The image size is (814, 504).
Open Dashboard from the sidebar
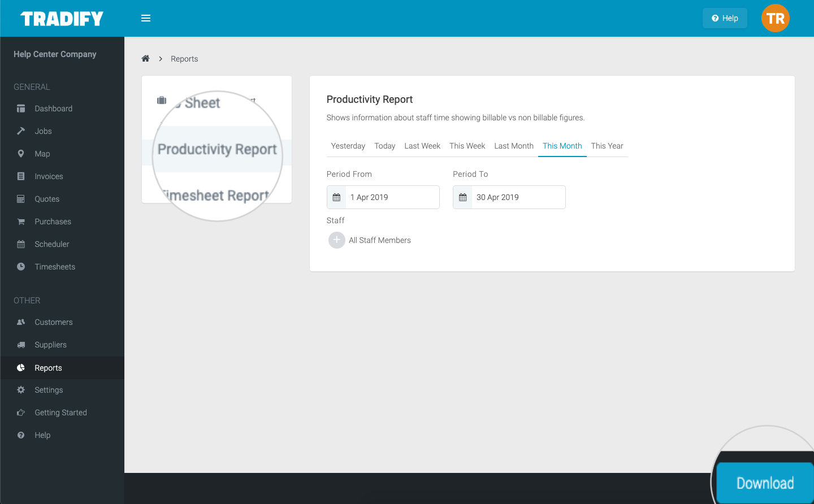62,108
